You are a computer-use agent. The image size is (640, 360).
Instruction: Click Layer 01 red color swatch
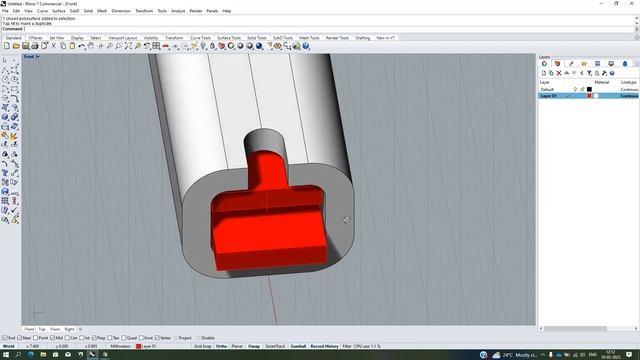tap(589, 96)
